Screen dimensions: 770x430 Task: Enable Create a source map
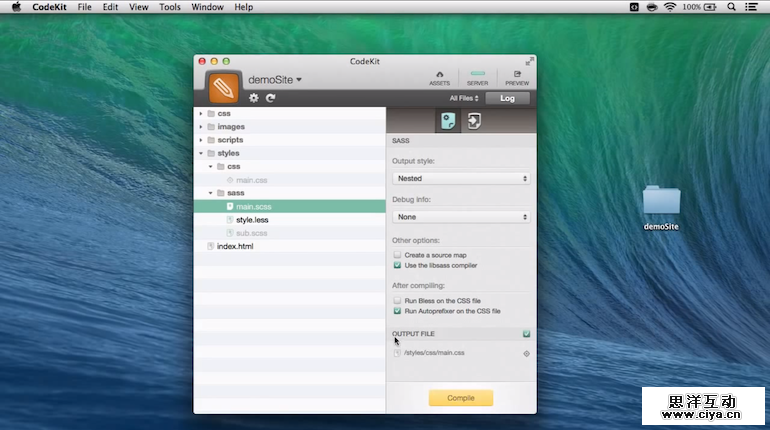pyautogui.click(x=397, y=255)
